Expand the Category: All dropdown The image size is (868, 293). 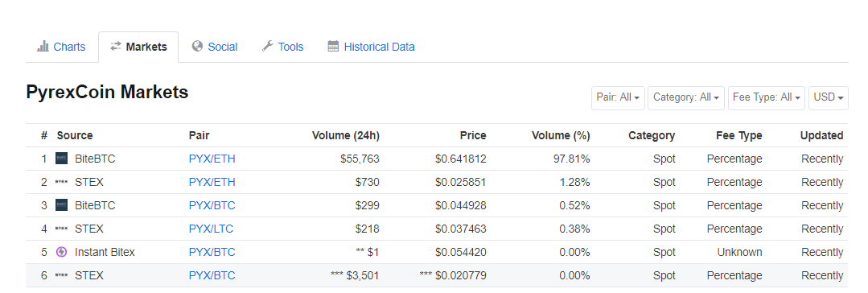[x=686, y=97]
